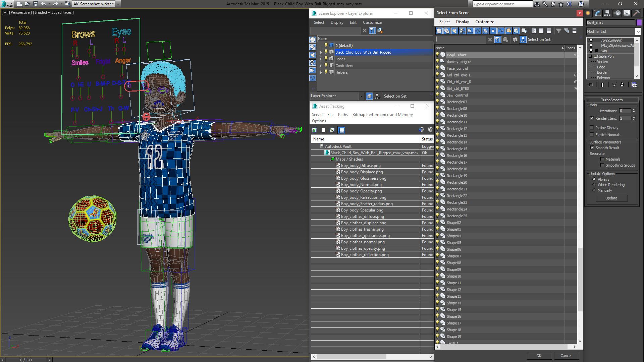Toggle lights display filter in Select From Scene

click(454, 31)
